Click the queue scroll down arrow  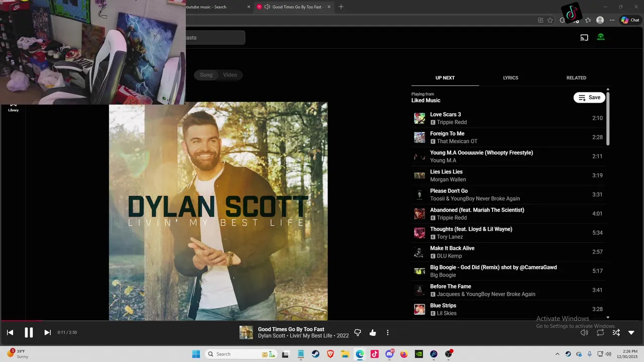click(608, 317)
